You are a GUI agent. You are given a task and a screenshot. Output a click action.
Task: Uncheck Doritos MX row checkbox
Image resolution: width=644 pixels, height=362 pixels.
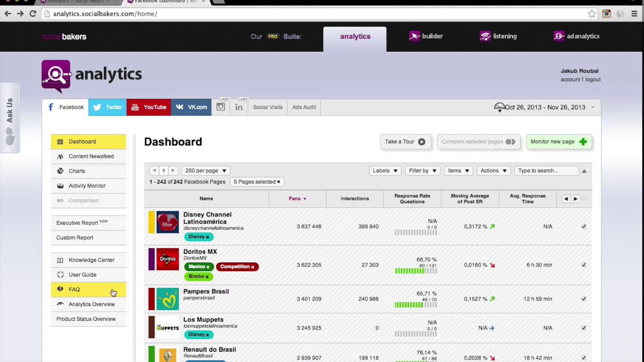click(584, 265)
